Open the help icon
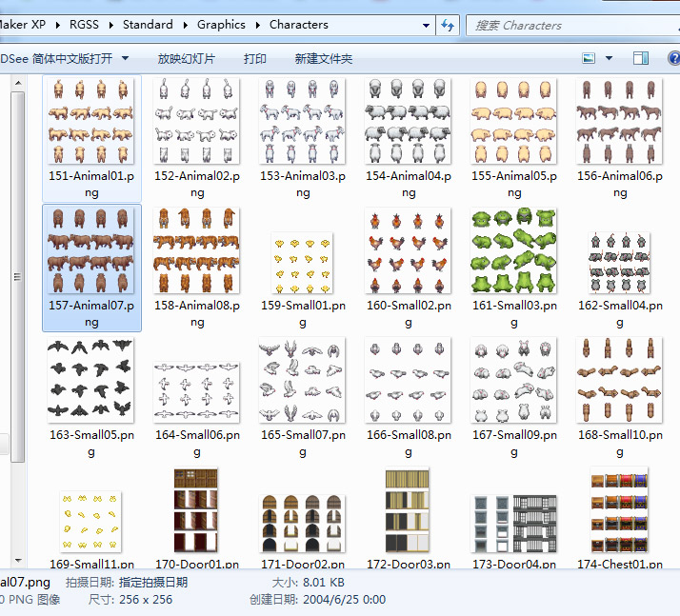This screenshot has width=680, height=616. tap(674, 58)
